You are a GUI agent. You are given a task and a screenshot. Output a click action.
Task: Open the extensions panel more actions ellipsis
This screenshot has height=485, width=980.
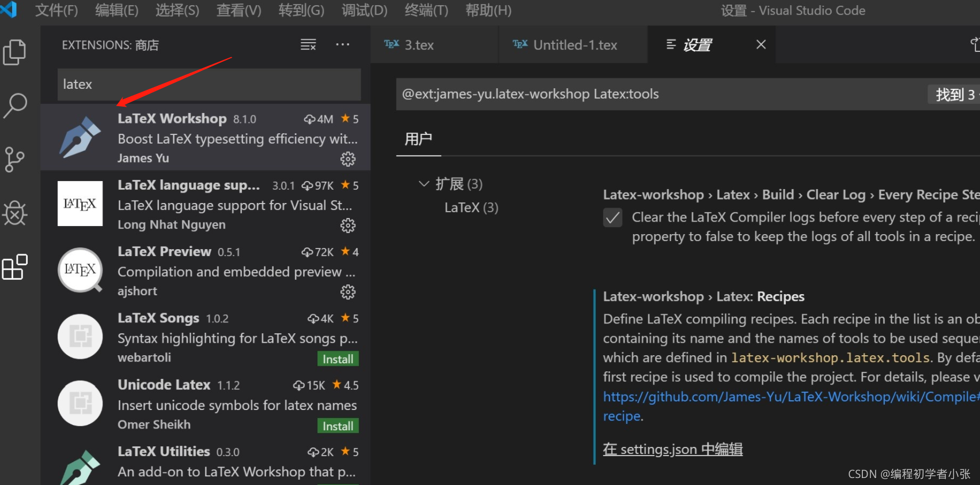343,44
